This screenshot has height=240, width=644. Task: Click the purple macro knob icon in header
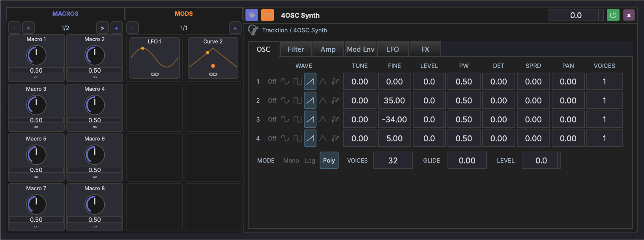point(252,15)
